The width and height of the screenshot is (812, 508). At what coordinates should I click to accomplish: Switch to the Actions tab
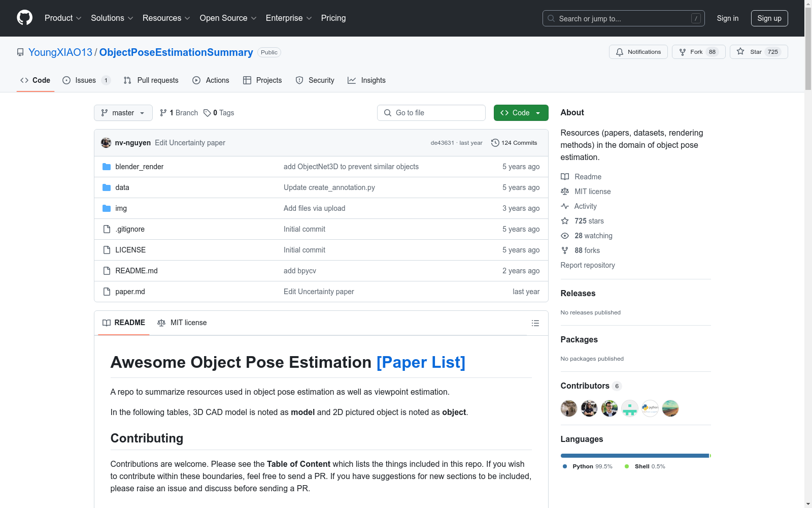[211, 80]
